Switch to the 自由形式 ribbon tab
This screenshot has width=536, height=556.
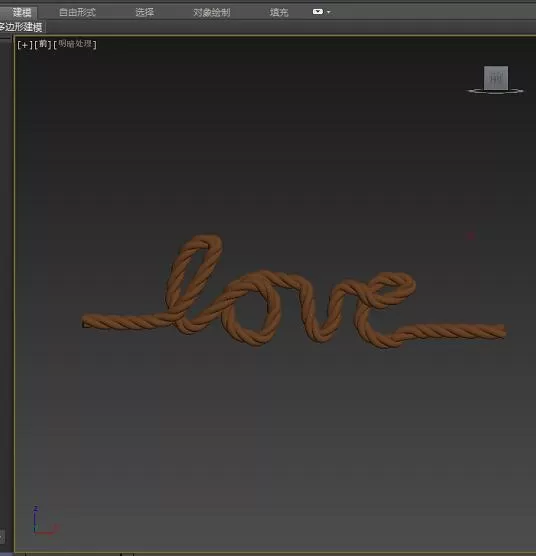coord(77,12)
